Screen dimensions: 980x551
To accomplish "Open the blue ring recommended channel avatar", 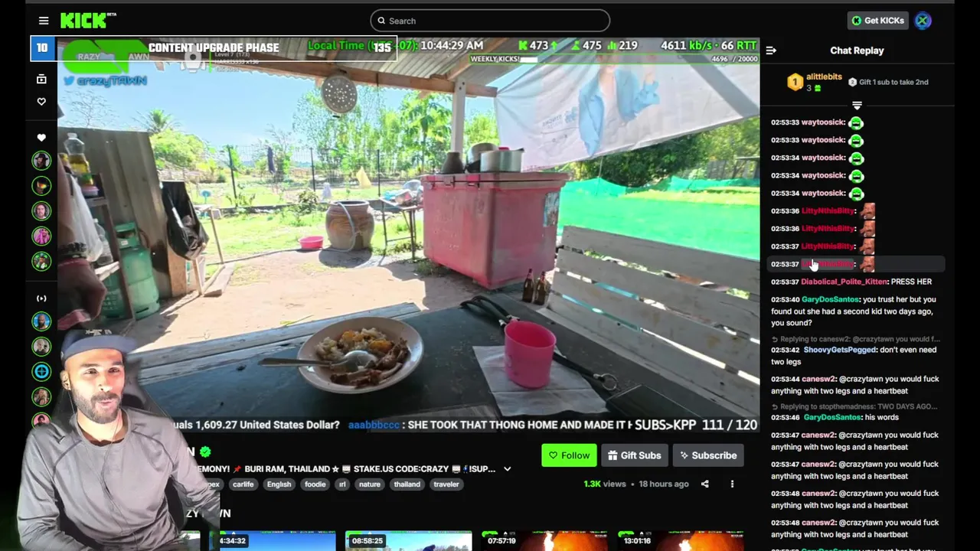I will click(41, 372).
